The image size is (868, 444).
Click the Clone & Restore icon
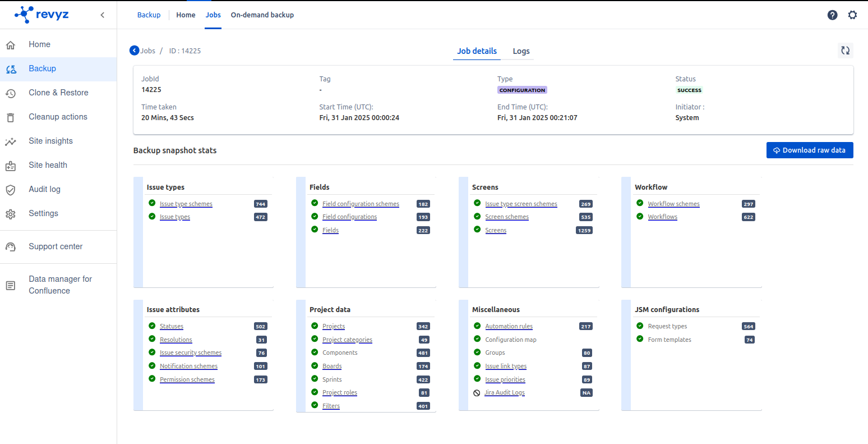pos(11,93)
